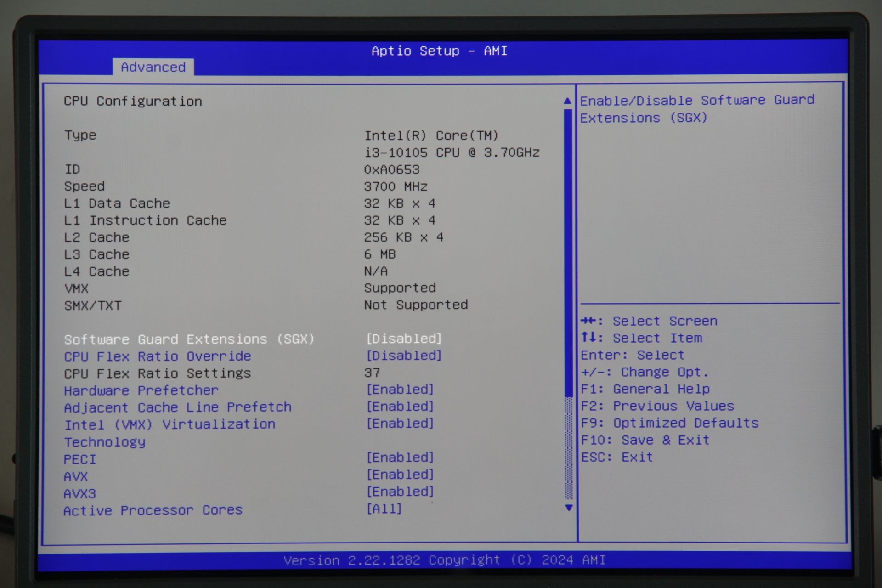Select Hardware Prefetcher option
Screen dimensions: 882x588
[141, 390]
